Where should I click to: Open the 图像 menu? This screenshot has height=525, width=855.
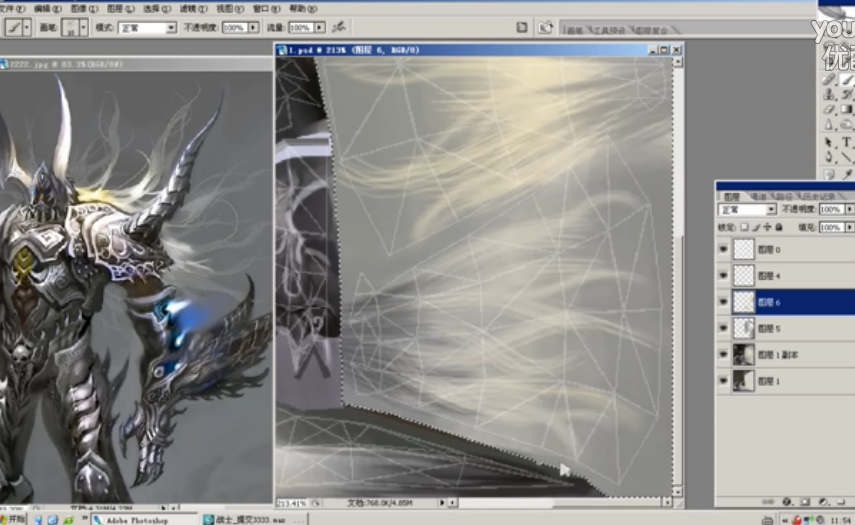point(84,9)
